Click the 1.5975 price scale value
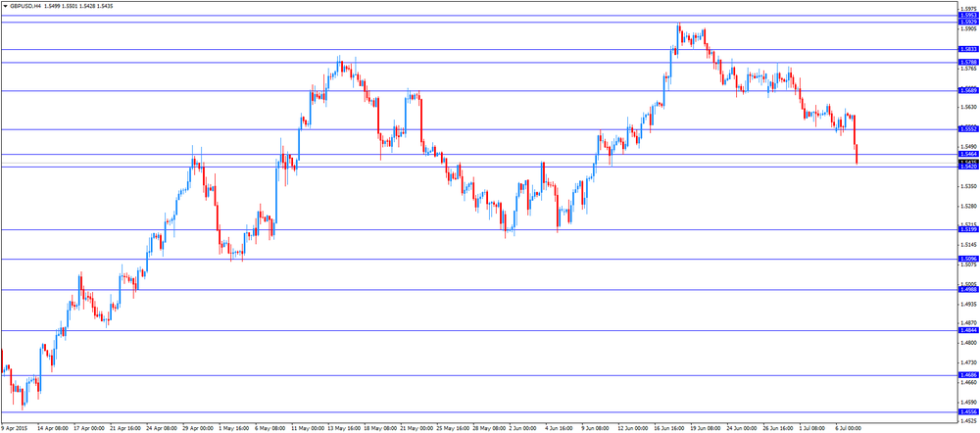The image size is (980, 433). [x=969, y=9]
